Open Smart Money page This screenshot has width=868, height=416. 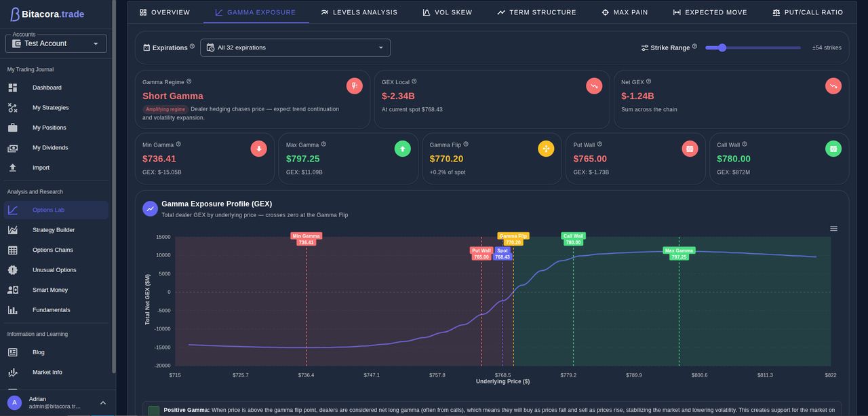pyautogui.click(x=56, y=290)
